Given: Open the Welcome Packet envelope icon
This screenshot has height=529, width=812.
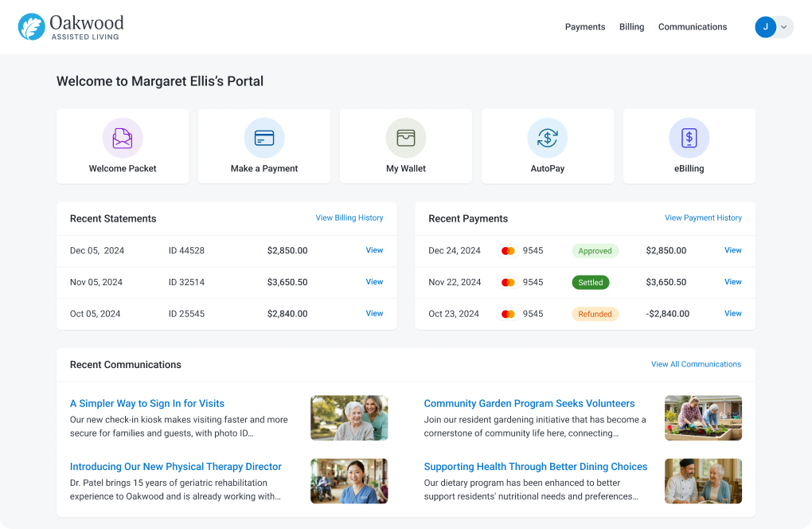Looking at the screenshot, I should (x=123, y=138).
